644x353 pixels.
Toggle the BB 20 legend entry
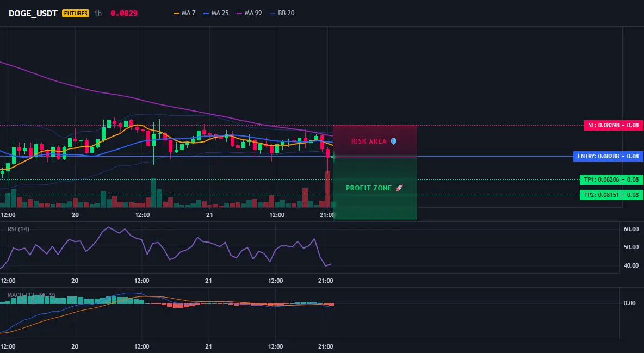pyautogui.click(x=282, y=13)
